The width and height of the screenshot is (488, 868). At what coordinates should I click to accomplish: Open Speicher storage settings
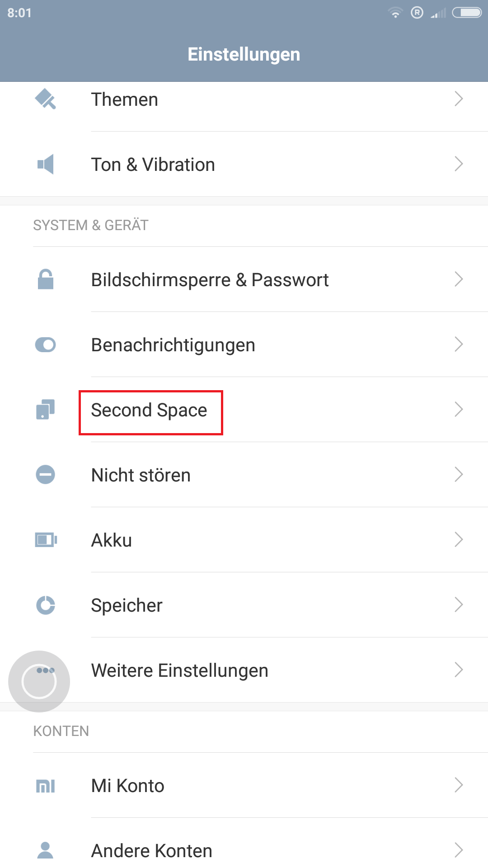point(244,605)
